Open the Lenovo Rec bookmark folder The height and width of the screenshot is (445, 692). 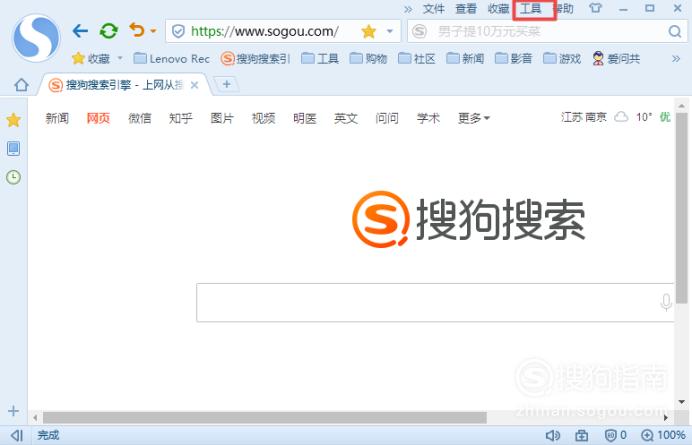[x=172, y=58]
